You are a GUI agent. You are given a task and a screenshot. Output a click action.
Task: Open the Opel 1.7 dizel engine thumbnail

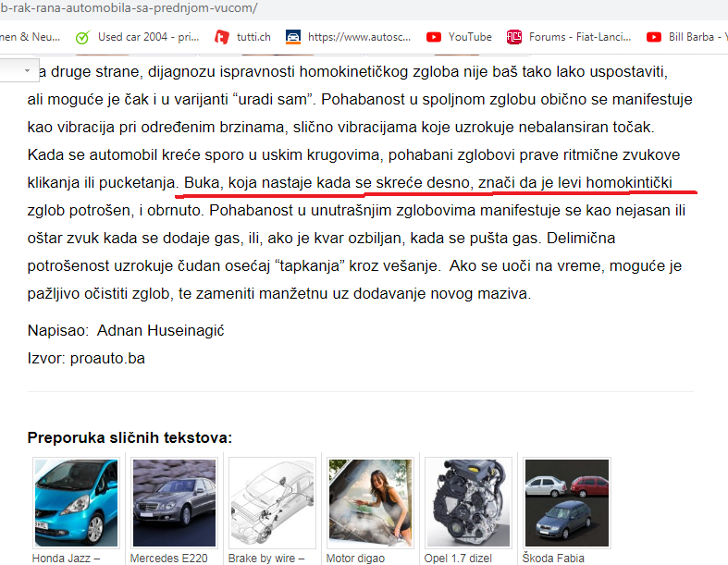[468, 503]
